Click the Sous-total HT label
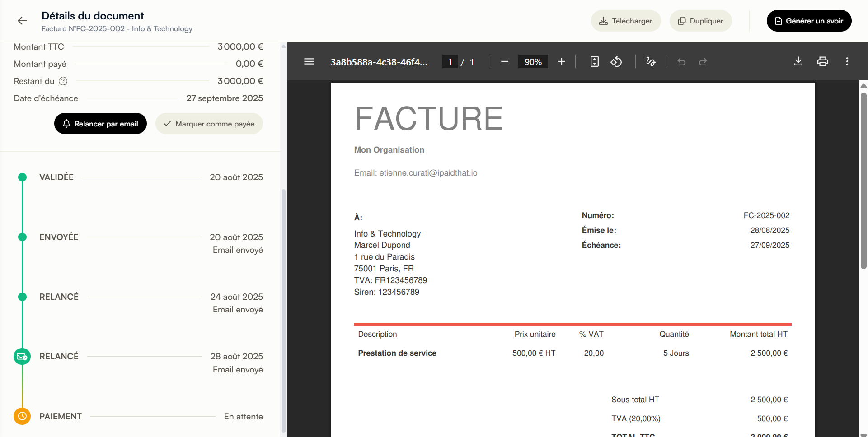Viewport: 868px width, 437px height. click(x=635, y=400)
